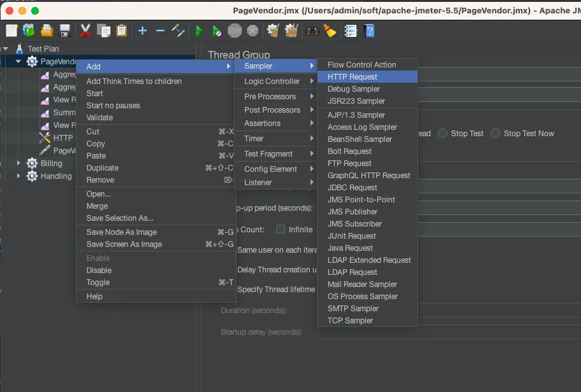This screenshot has height=392, width=581.
Task: Select the HTTP config wrench icon in tree
Action: 45,138
